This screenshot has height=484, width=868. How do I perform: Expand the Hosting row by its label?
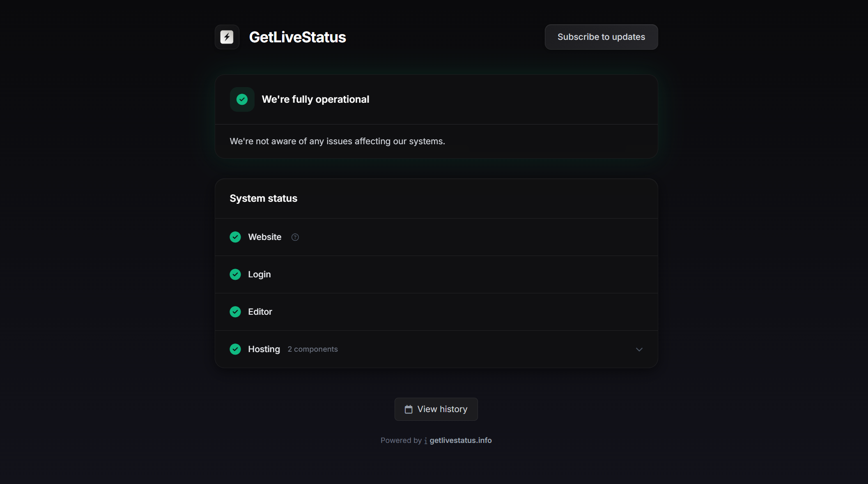pyautogui.click(x=264, y=349)
